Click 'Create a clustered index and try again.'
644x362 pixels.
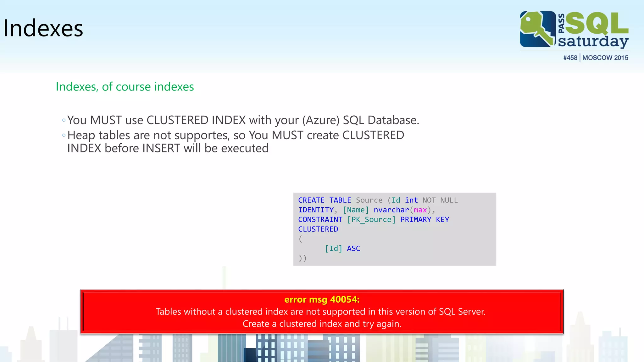click(322, 324)
